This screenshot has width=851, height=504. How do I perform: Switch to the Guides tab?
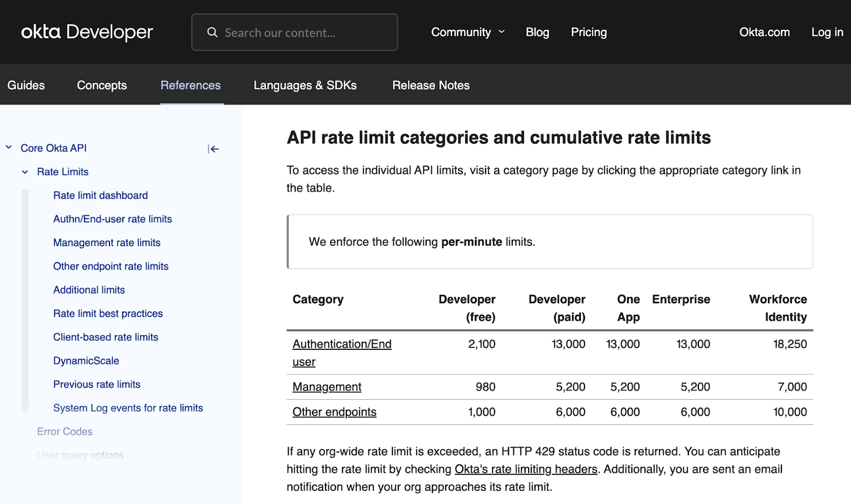click(26, 85)
